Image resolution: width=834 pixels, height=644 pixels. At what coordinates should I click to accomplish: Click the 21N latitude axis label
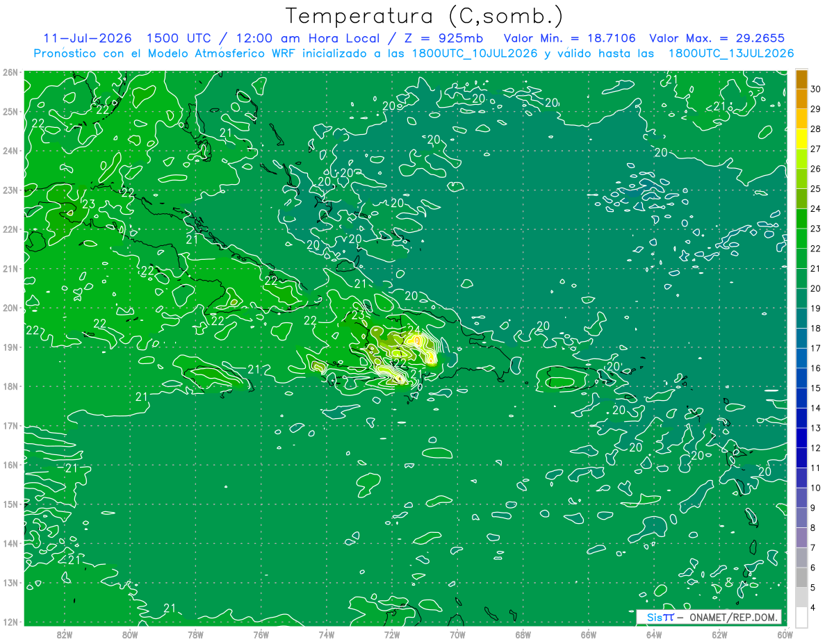pyautogui.click(x=10, y=268)
